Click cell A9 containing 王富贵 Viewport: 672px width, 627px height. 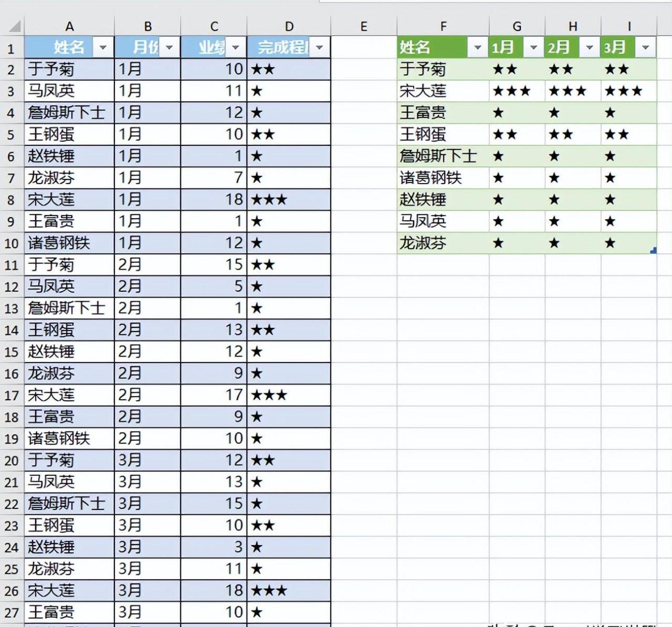click(x=69, y=221)
